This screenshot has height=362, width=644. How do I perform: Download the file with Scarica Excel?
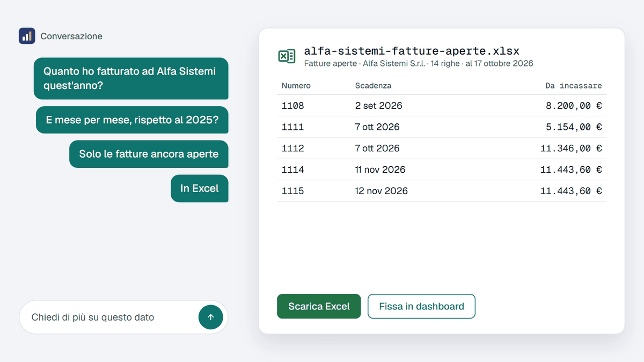tap(319, 306)
